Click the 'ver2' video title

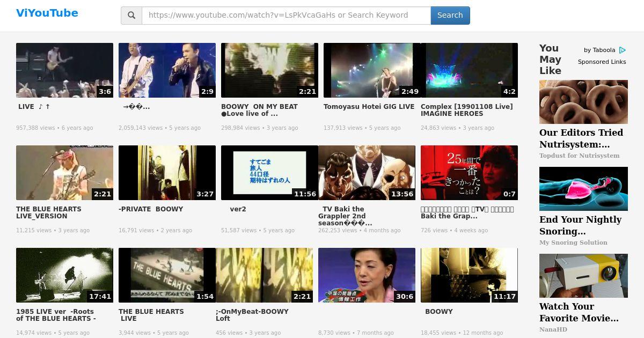tap(238, 209)
